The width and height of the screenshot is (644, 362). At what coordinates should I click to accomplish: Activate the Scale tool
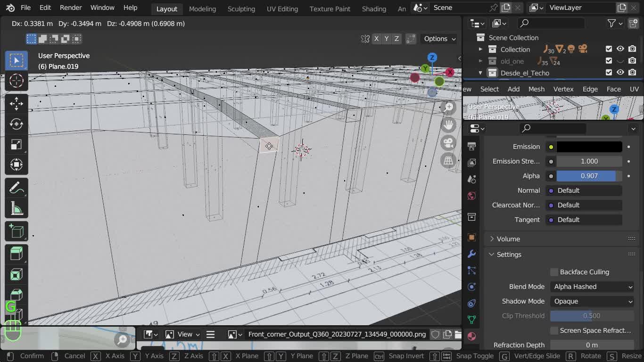pos(17,144)
